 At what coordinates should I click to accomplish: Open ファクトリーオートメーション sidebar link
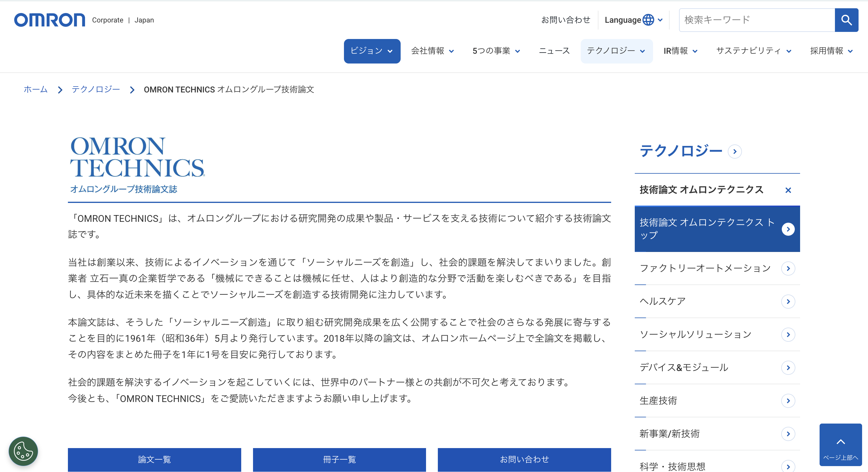(717, 268)
